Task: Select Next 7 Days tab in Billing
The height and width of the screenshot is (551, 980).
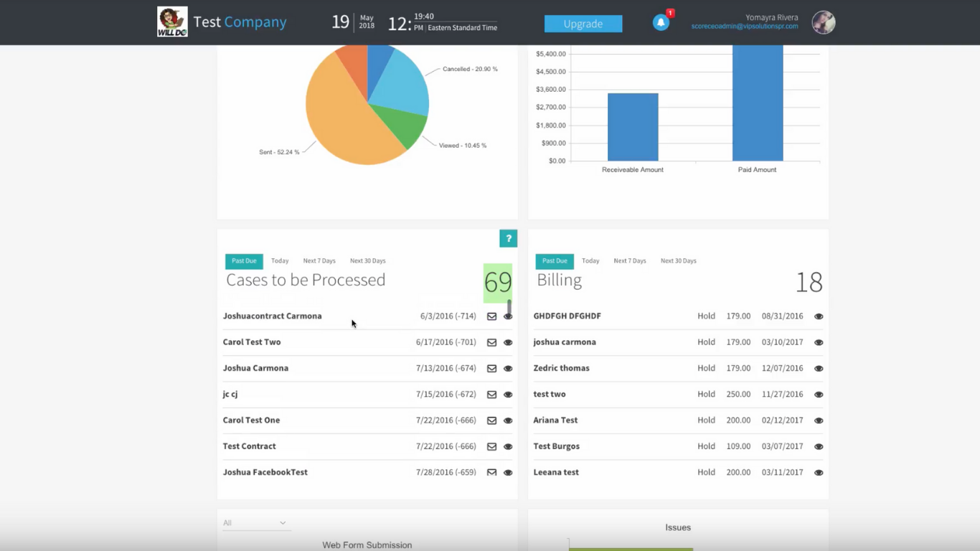Action: pyautogui.click(x=629, y=261)
